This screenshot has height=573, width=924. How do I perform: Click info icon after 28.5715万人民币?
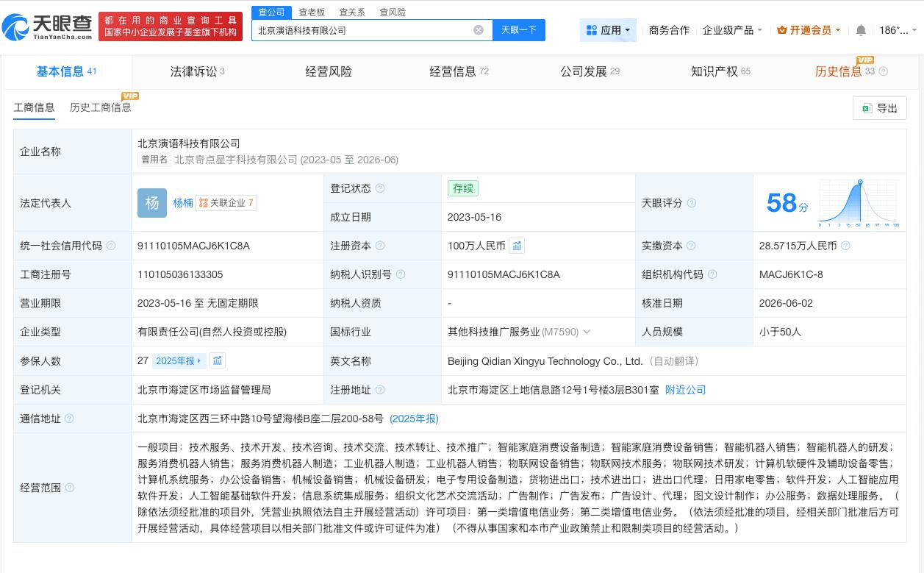tap(845, 246)
